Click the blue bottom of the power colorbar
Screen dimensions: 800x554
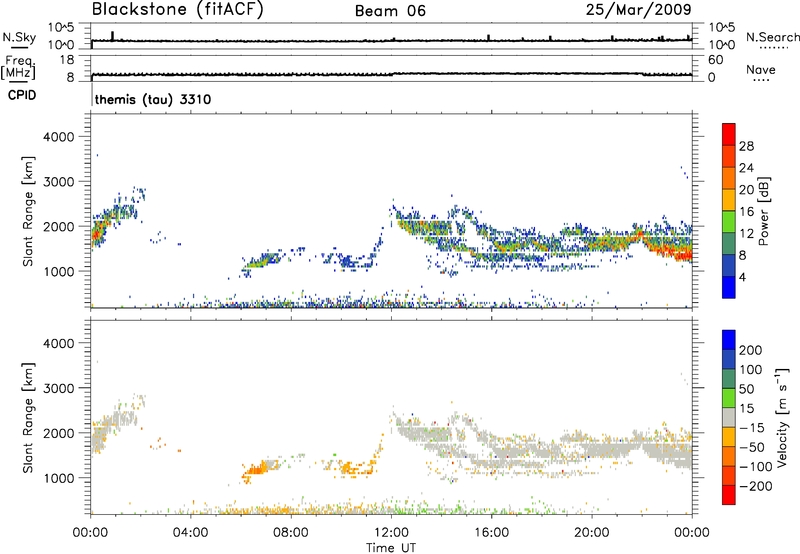(729, 287)
